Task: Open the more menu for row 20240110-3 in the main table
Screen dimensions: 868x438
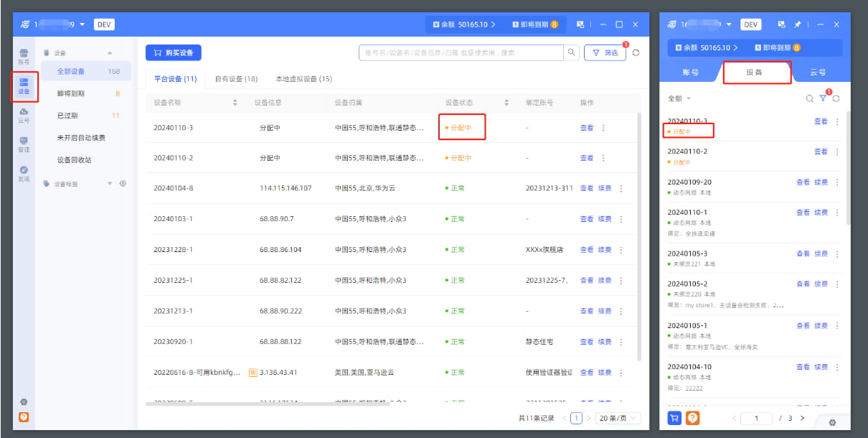Action: click(603, 128)
